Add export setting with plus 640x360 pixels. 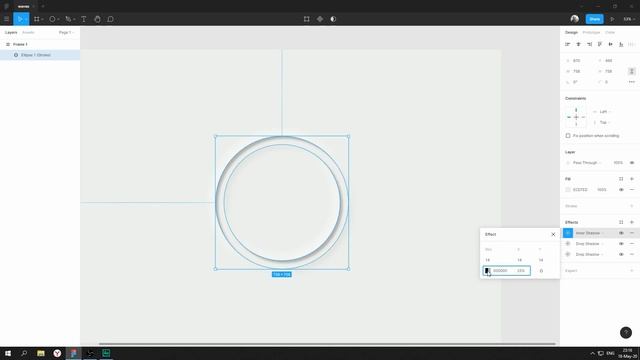632,271
